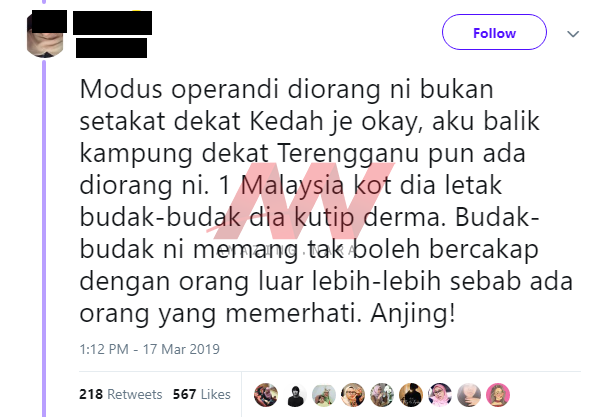Open the blurred grey portrait avatar

(469, 395)
